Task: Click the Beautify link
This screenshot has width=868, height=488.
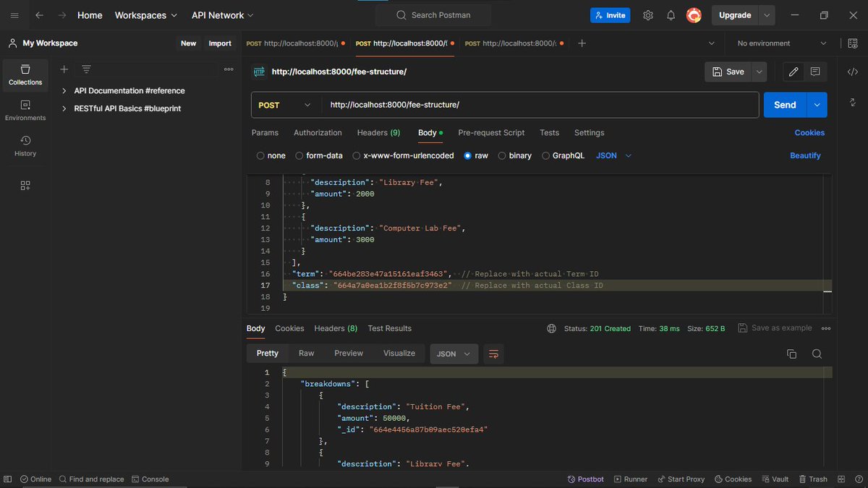Action: (805, 155)
